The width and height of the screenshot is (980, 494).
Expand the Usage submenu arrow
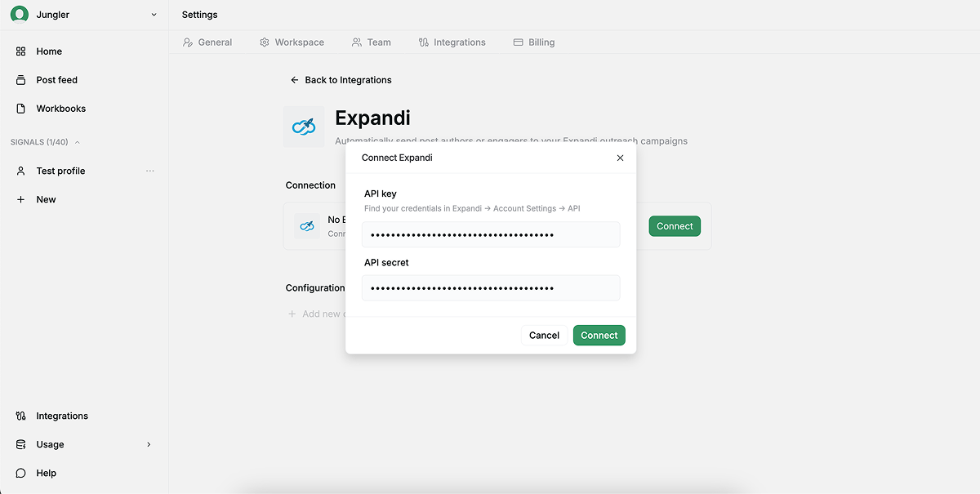tap(149, 444)
